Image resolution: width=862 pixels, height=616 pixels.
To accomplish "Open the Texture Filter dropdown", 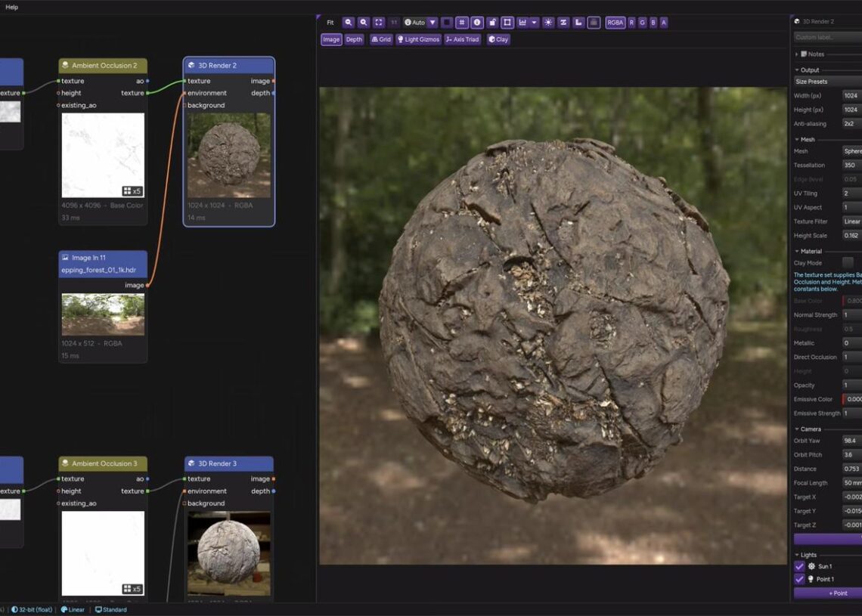I will click(x=852, y=221).
